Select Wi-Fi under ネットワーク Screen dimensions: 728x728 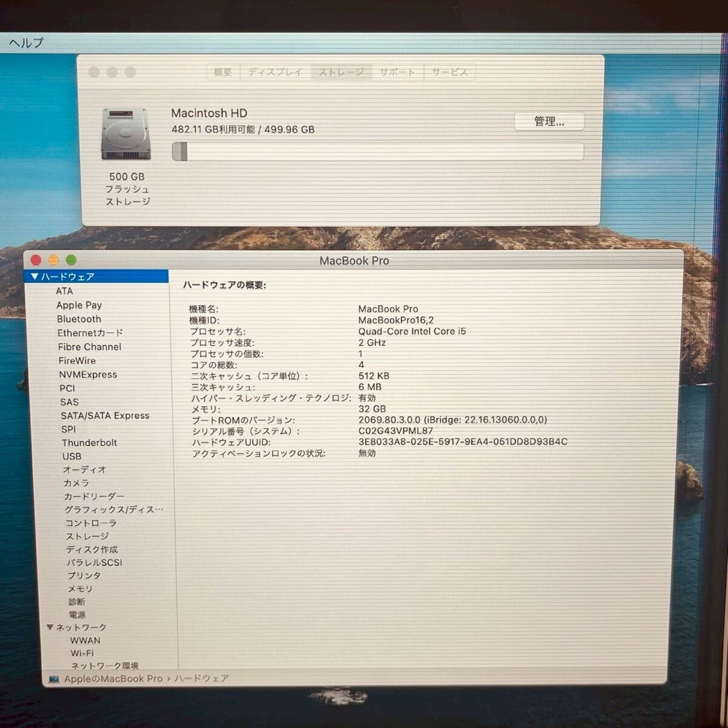[82, 653]
